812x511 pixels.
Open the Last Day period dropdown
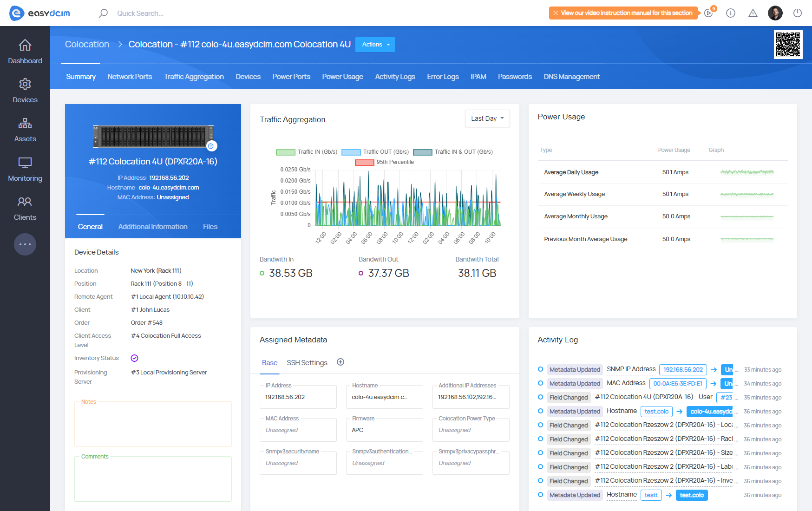(x=487, y=118)
